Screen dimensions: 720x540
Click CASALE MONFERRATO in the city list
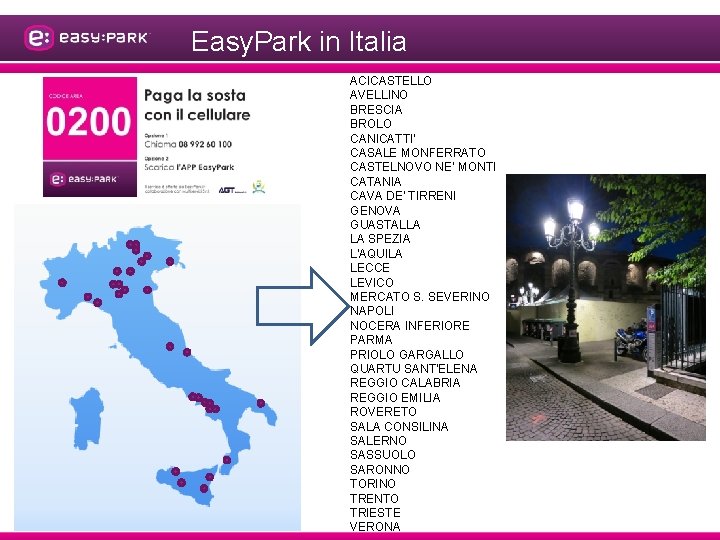(x=418, y=153)
